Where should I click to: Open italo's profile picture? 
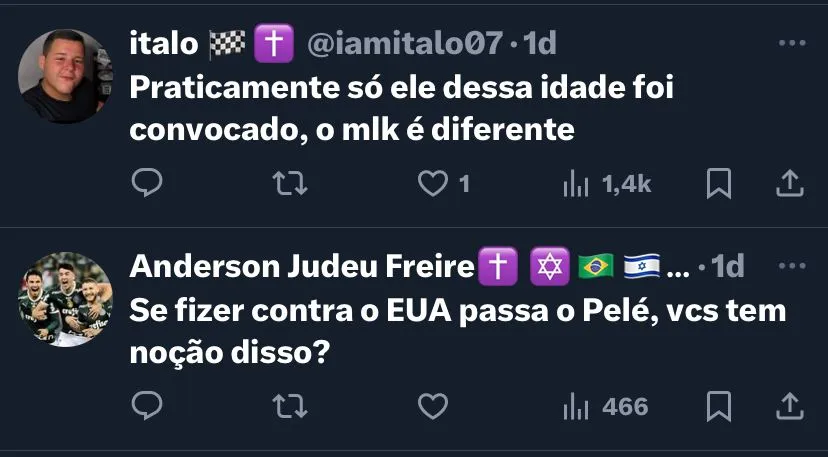click(66, 76)
